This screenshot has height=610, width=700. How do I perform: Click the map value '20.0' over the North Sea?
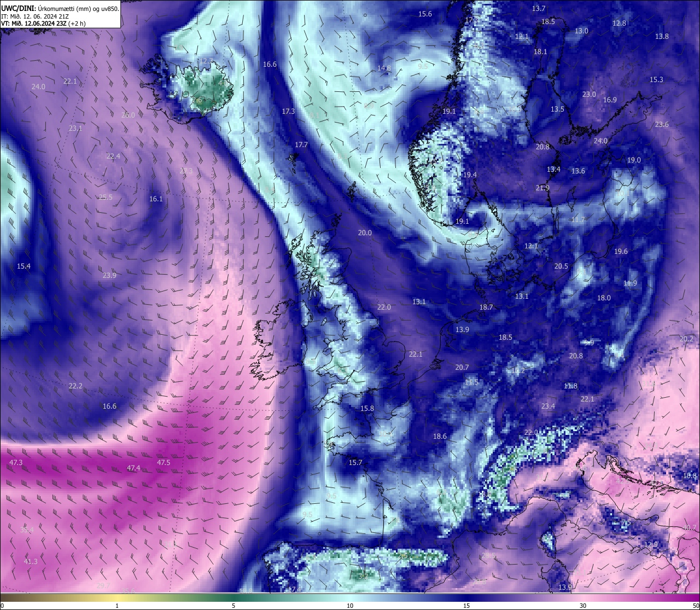[x=365, y=233]
